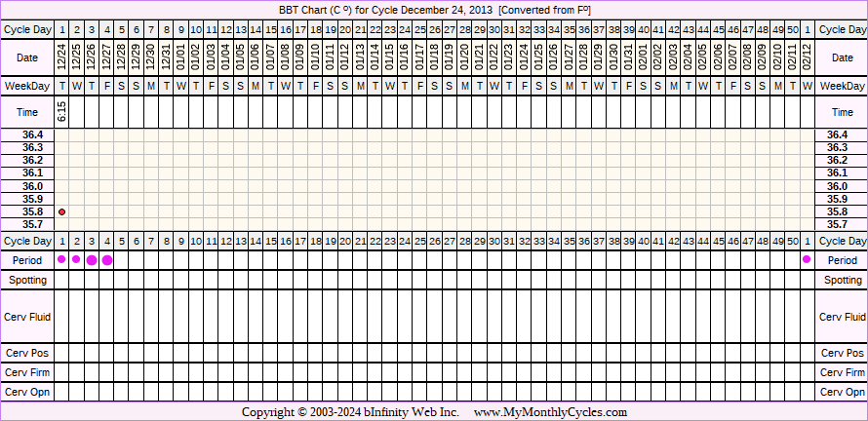This screenshot has width=868, height=421.
Task: Click the period dot on cycle day 1
Action: coord(62,259)
